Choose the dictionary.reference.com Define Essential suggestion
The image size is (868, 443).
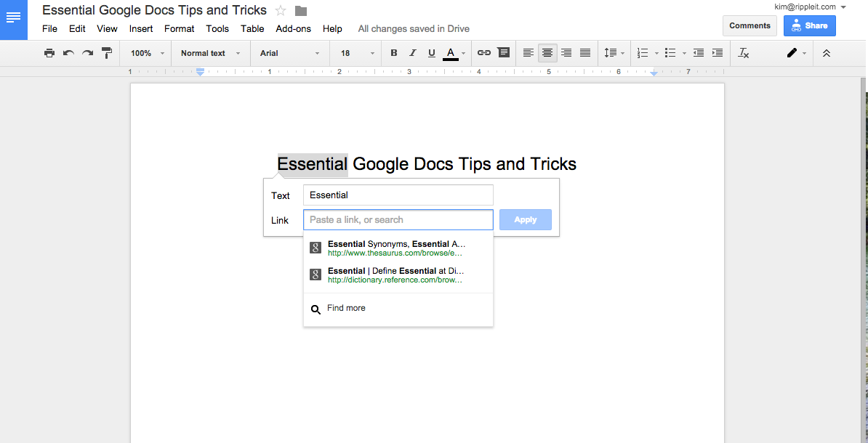point(398,275)
